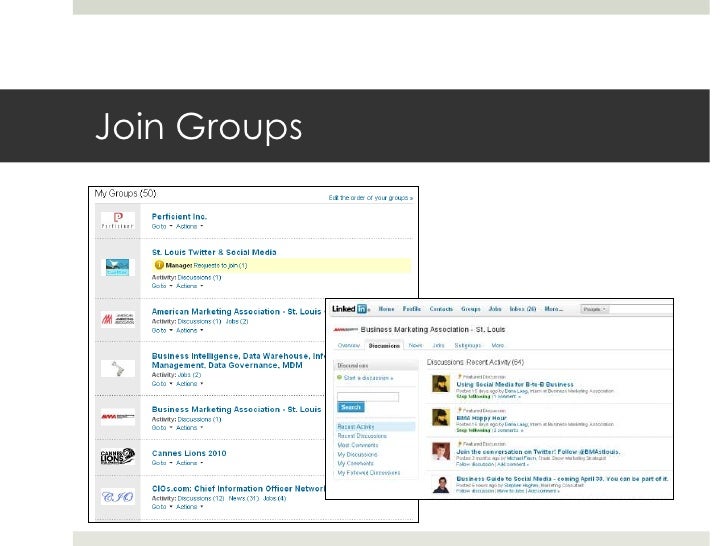Open Join the conversation on Twitter discussion
The width and height of the screenshot is (728, 546).
[538, 451]
